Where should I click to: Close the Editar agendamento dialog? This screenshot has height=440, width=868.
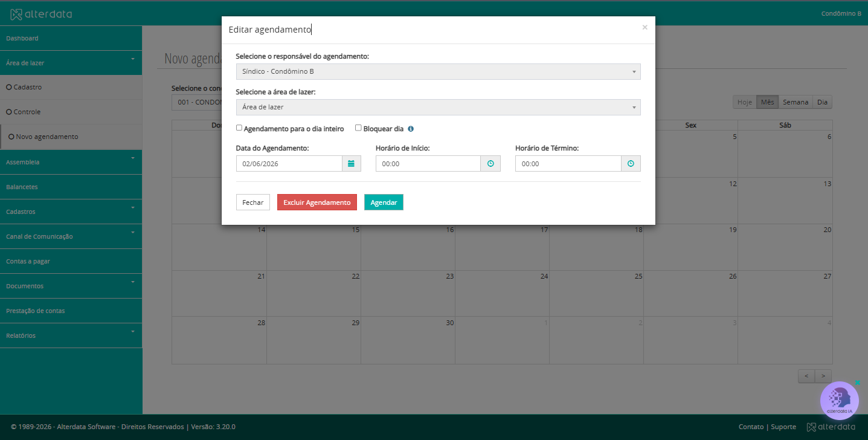[645, 27]
